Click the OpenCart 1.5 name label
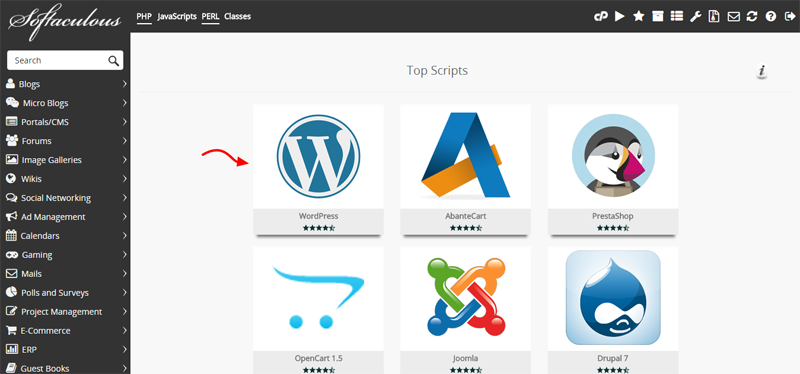The width and height of the screenshot is (800, 374). click(318, 358)
